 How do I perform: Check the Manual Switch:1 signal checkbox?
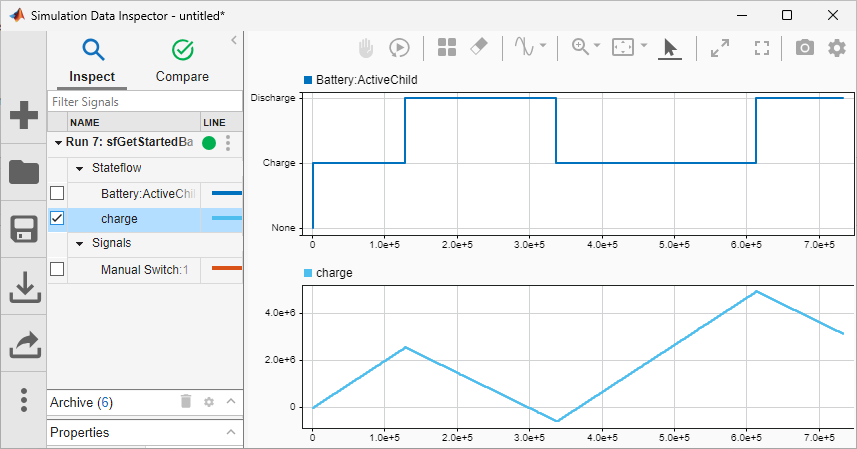tap(57, 269)
